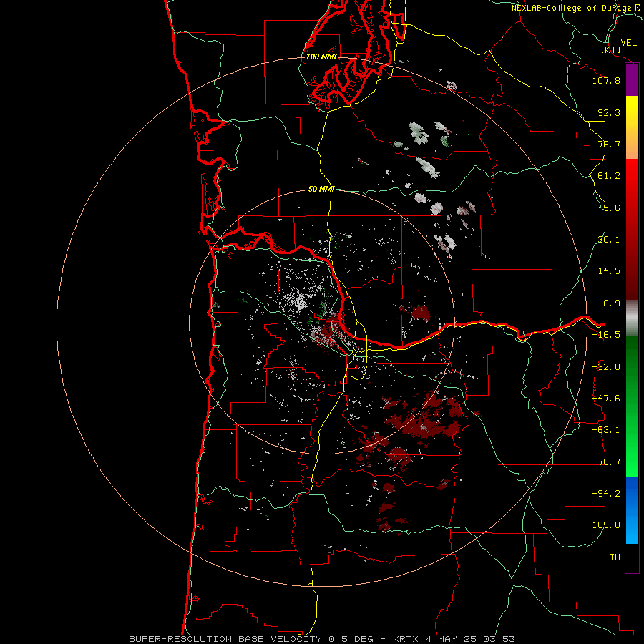Click the Super-Resolution Base Velocity caption
The height and width of the screenshot is (644, 644).
[321, 639]
